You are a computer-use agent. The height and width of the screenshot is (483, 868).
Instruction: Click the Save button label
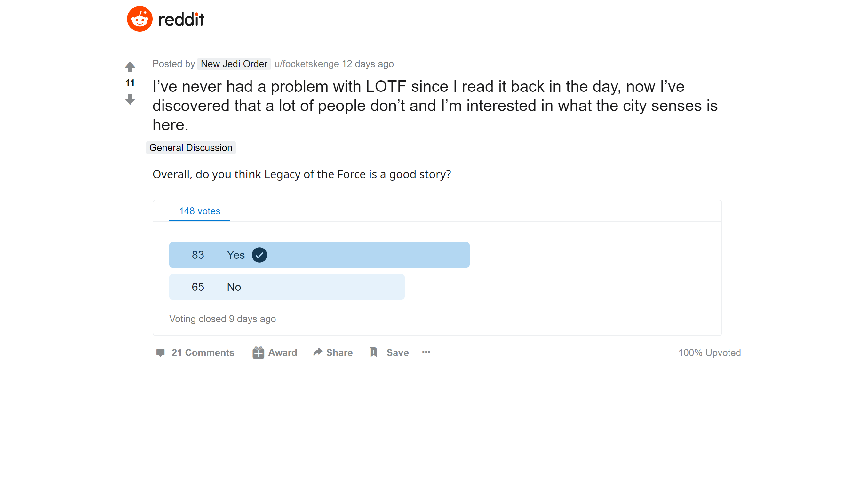(397, 352)
